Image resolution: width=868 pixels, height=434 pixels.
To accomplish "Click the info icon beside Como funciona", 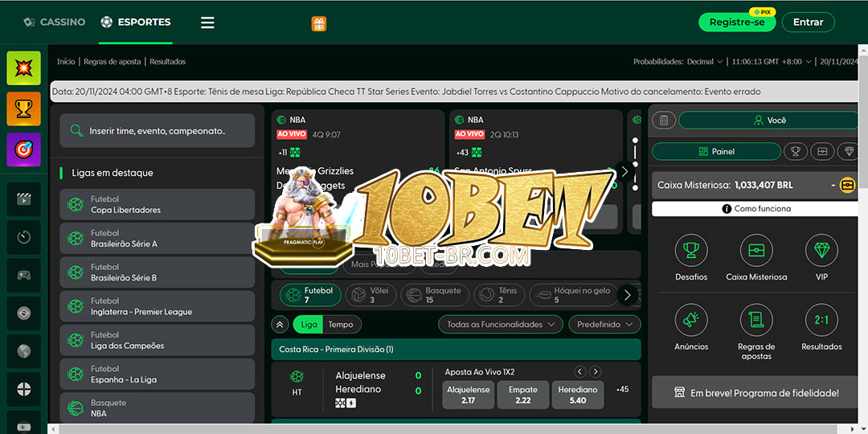I will click(727, 209).
